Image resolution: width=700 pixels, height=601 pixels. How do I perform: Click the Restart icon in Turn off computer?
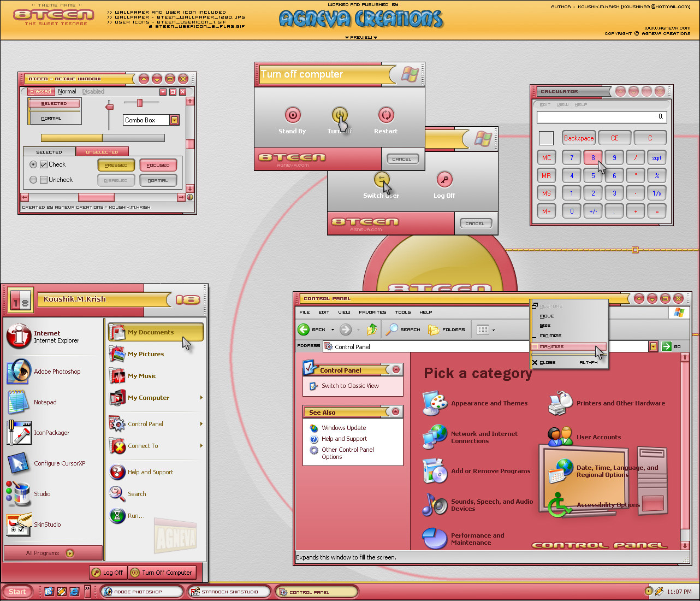386,115
